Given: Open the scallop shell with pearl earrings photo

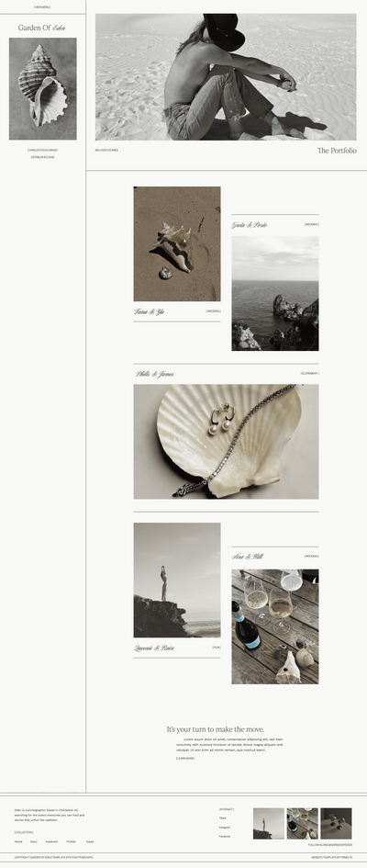Looking at the screenshot, I should (x=226, y=442).
